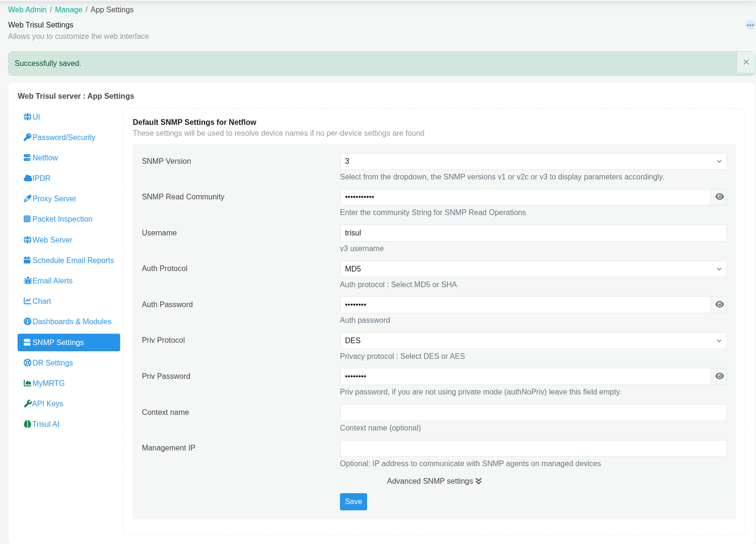Go to Web Admin breadcrumb link

point(28,9)
